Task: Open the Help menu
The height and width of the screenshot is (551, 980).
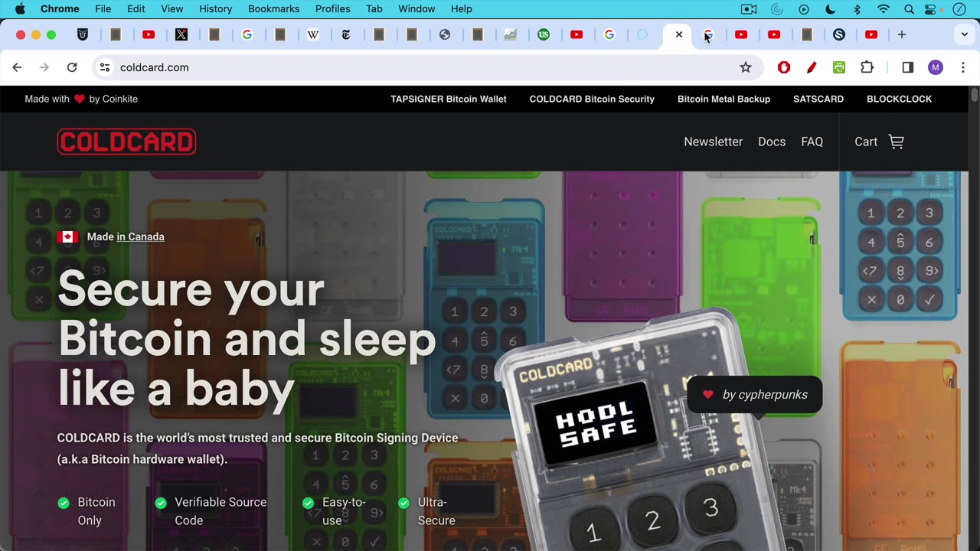Action: [462, 9]
